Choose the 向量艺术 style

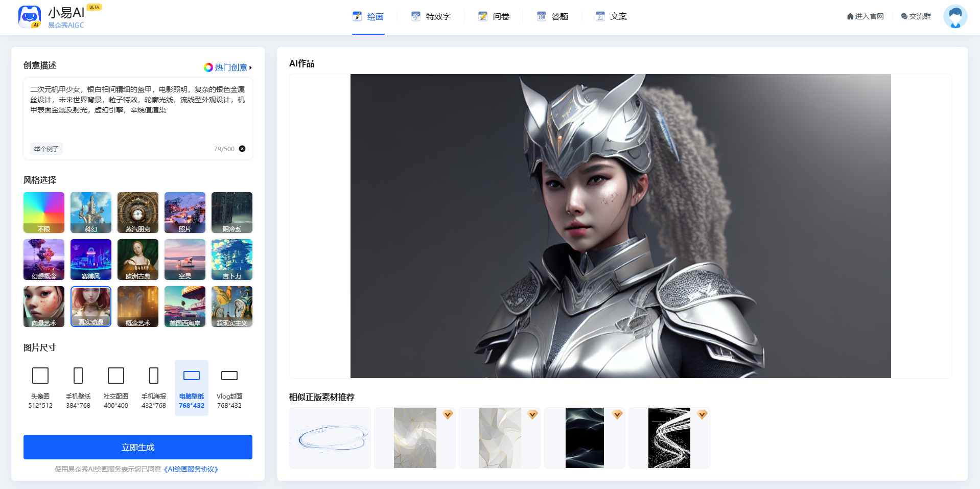[44, 307]
